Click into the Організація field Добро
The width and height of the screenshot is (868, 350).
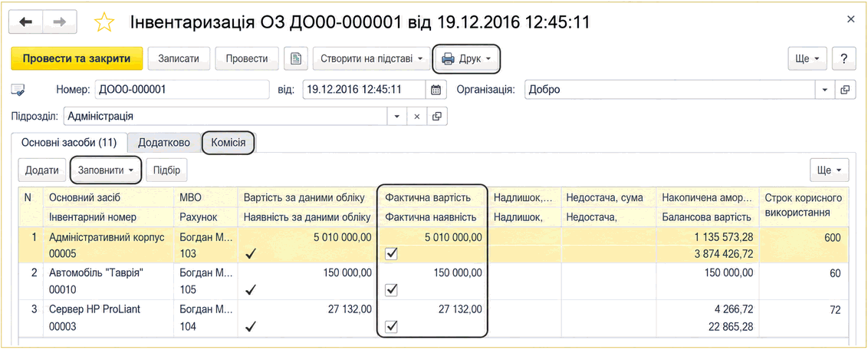click(x=670, y=89)
